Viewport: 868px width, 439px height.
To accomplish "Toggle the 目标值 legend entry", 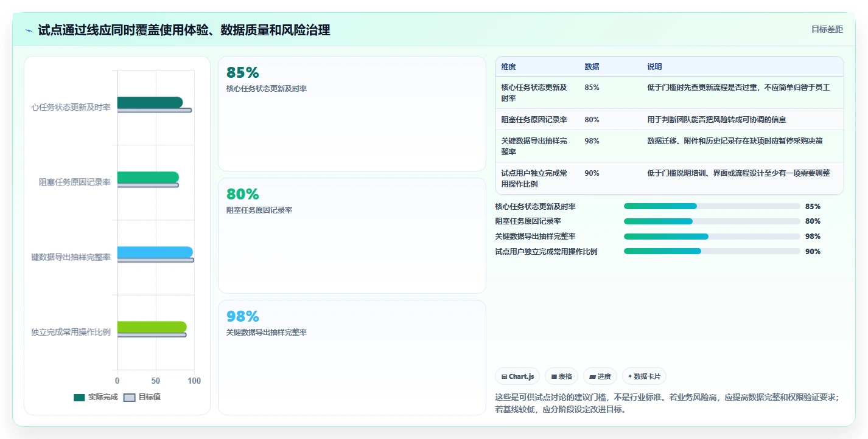I will 142,397.
